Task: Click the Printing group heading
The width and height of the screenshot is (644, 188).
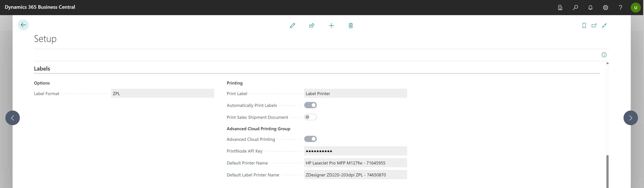Action: (235, 83)
